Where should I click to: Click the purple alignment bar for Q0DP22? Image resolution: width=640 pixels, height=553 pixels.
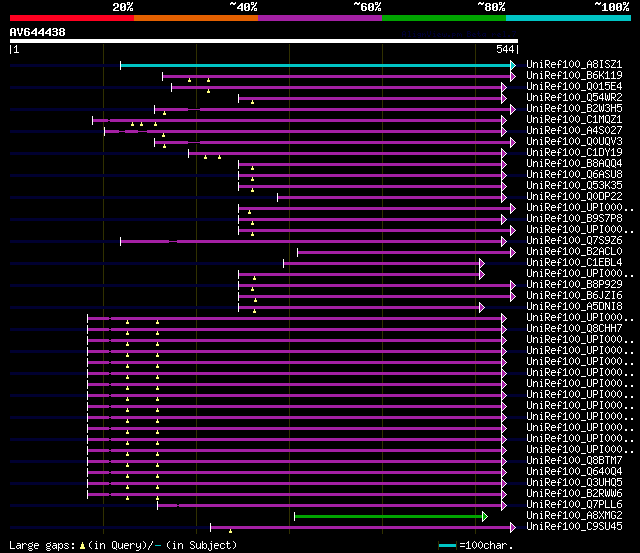[389, 198]
